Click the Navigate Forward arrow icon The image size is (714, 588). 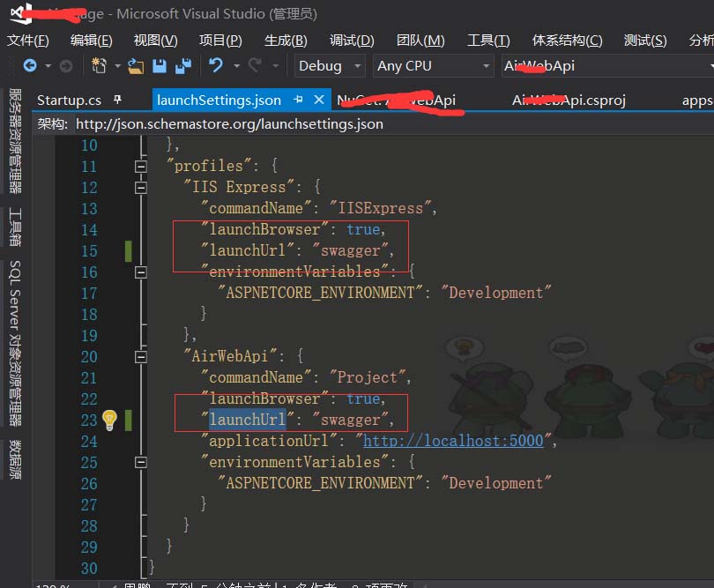(x=66, y=66)
